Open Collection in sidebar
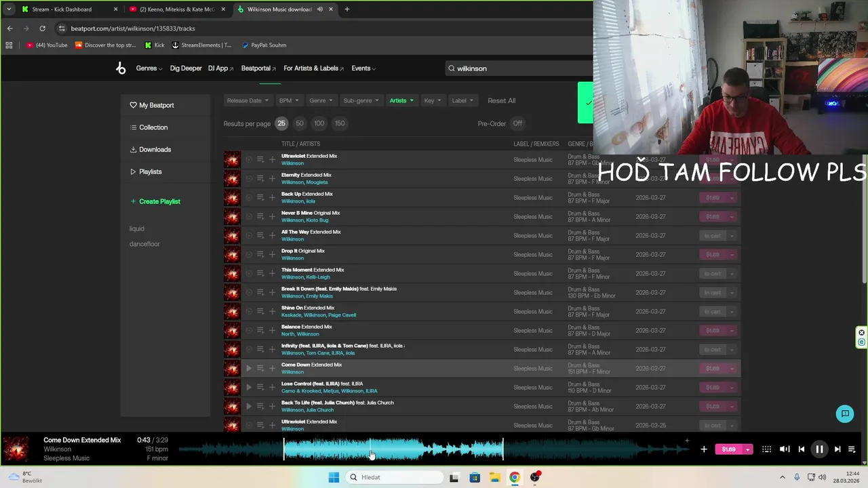This screenshot has height=488, width=868. [x=149, y=127]
